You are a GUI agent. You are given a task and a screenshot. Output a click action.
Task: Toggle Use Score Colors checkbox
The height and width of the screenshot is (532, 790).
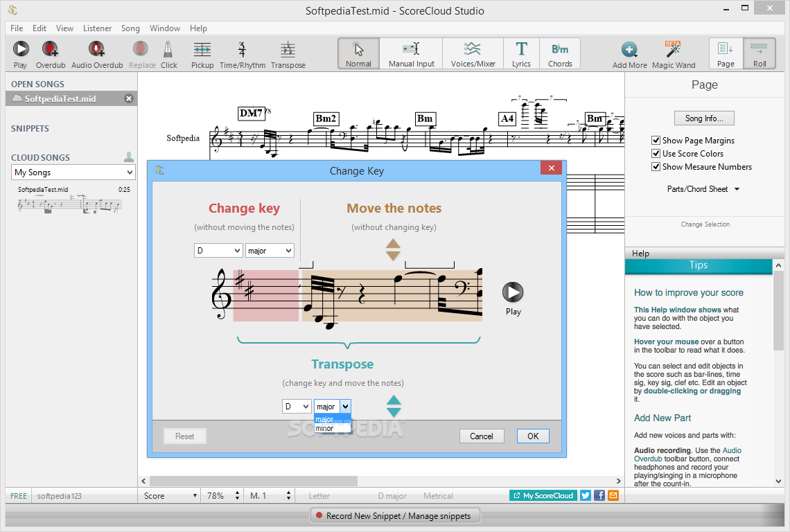pyautogui.click(x=656, y=154)
